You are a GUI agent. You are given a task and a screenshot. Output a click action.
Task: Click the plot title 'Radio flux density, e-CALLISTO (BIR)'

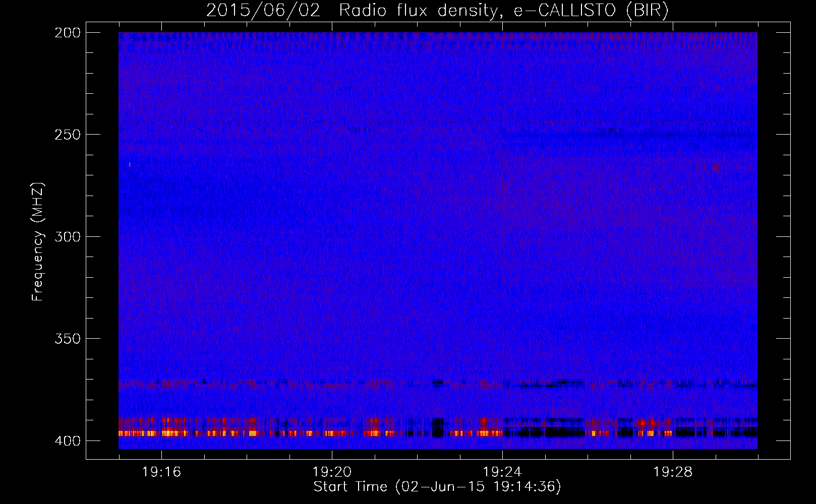pyautogui.click(x=503, y=11)
